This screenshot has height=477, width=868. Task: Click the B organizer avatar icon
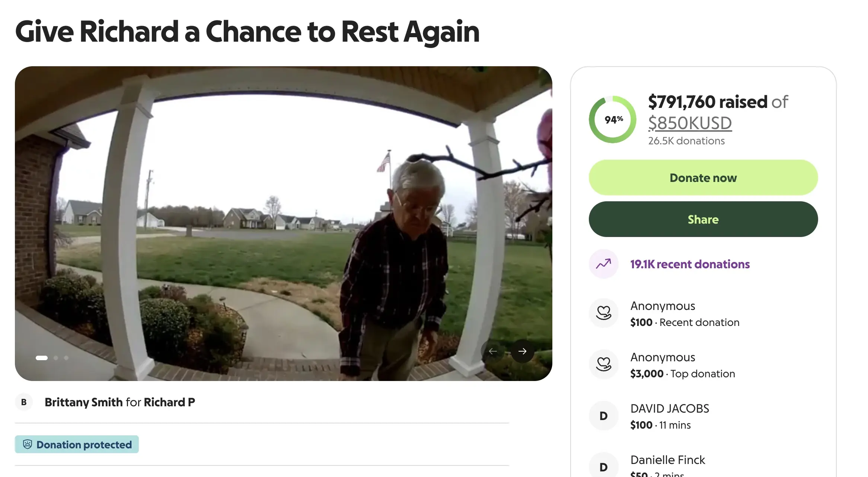pos(24,402)
